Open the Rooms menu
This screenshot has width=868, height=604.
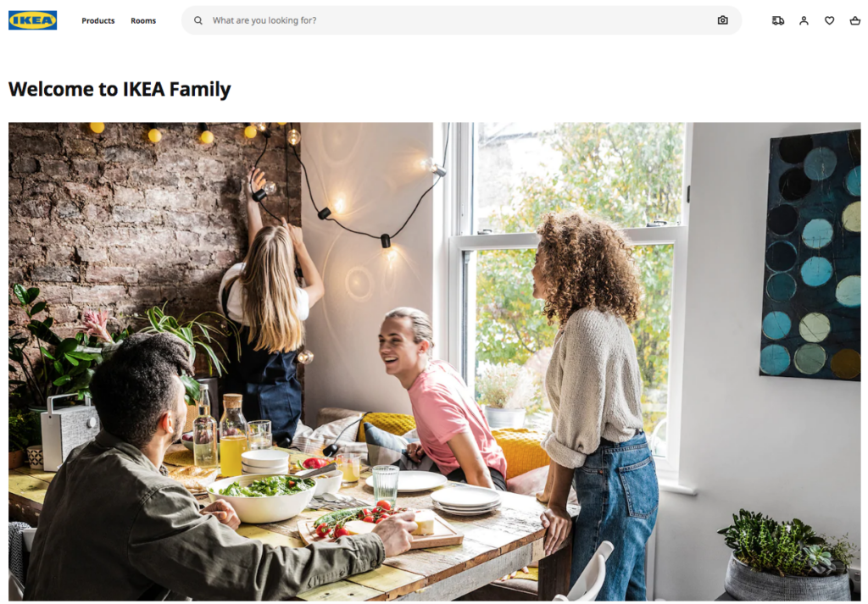coord(143,20)
